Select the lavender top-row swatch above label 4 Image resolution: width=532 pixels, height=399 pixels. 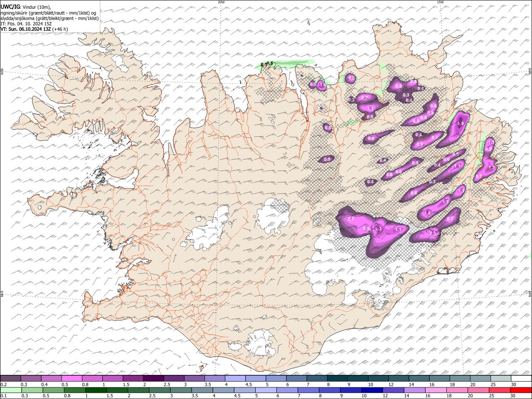[x=235, y=379]
